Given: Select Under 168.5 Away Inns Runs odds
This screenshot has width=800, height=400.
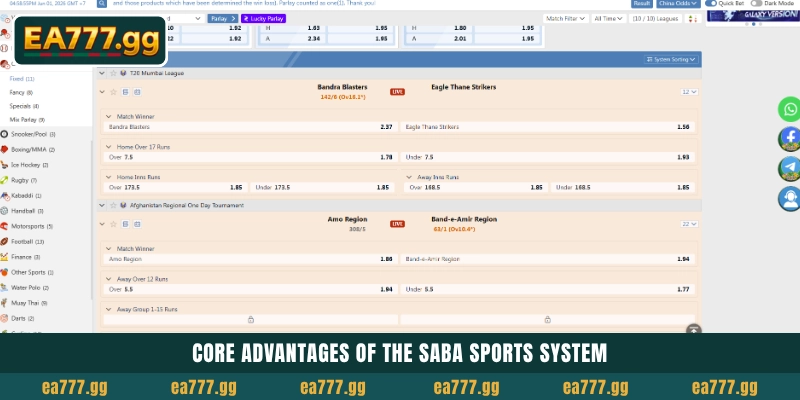Looking at the screenshot, I should tap(622, 187).
